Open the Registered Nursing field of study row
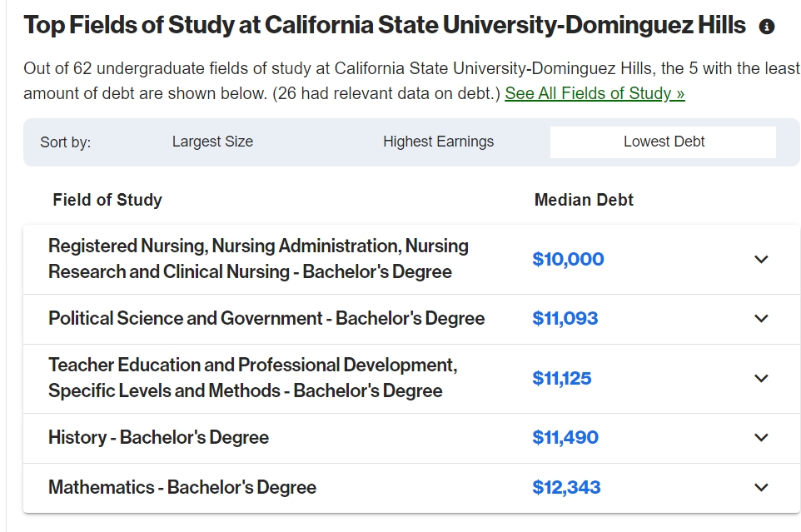The height and width of the screenshot is (532, 801). (x=411, y=260)
